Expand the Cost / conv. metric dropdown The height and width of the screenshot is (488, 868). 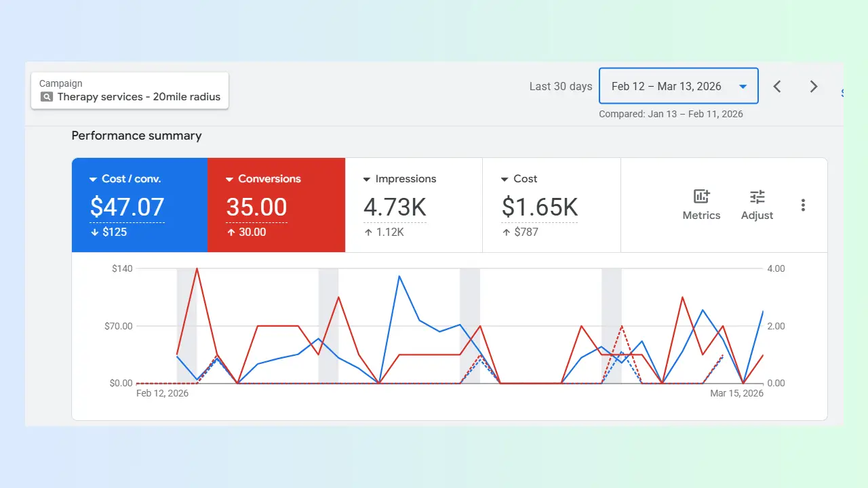click(93, 180)
